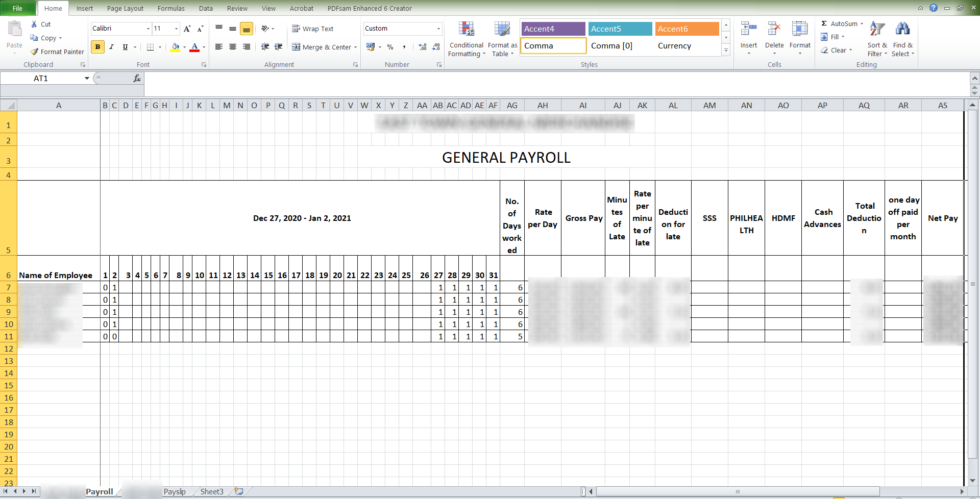
Task: Decrease font size with Shrink Font icon
Action: pyautogui.click(x=200, y=29)
